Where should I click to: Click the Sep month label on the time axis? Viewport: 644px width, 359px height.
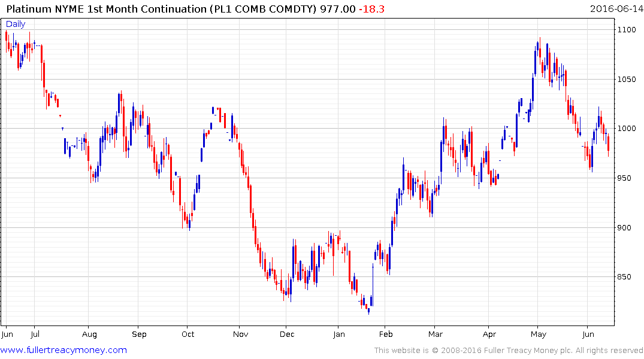pyautogui.click(x=139, y=334)
